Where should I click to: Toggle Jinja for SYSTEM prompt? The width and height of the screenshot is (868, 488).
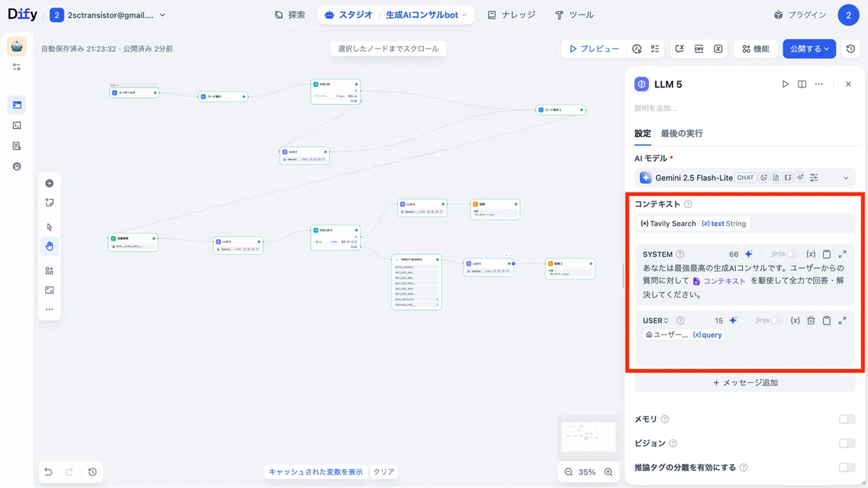[792, 254]
